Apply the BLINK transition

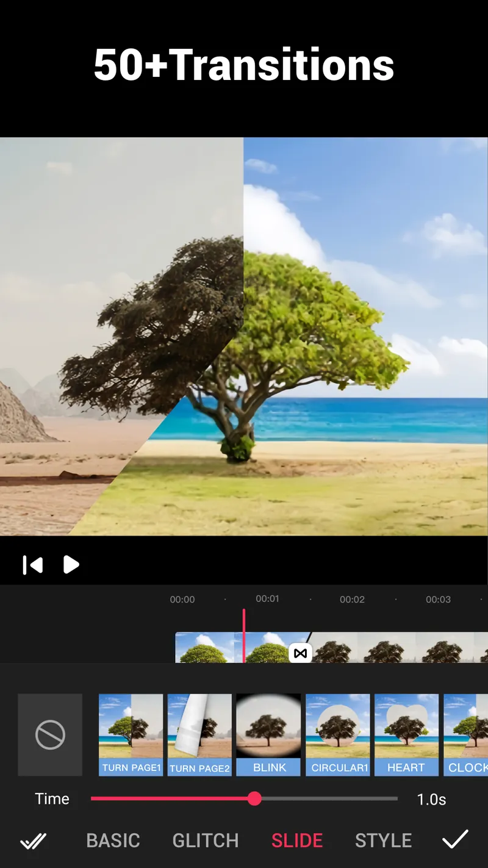(268, 734)
